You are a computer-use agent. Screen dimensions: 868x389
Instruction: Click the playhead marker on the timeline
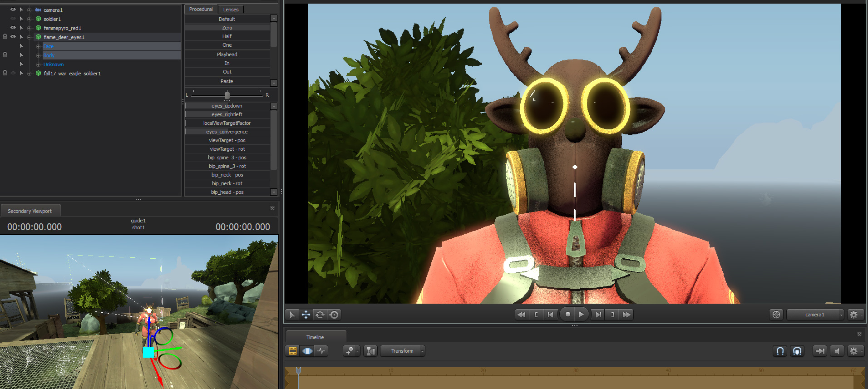[298, 371]
